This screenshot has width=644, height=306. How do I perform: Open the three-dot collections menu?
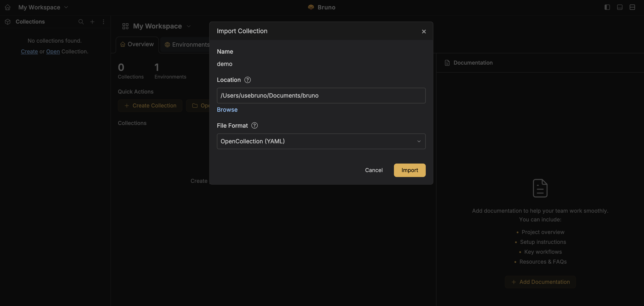(104, 22)
